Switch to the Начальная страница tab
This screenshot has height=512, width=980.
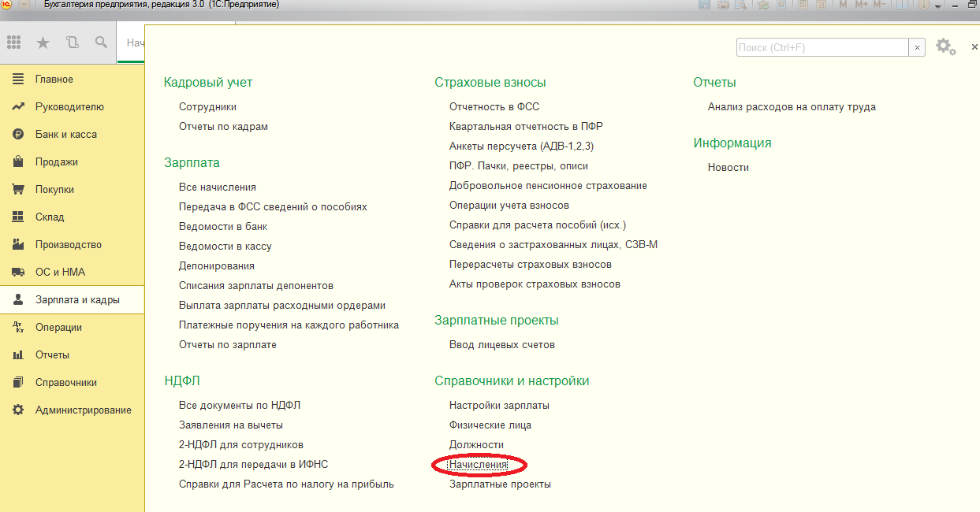point(131,43)
